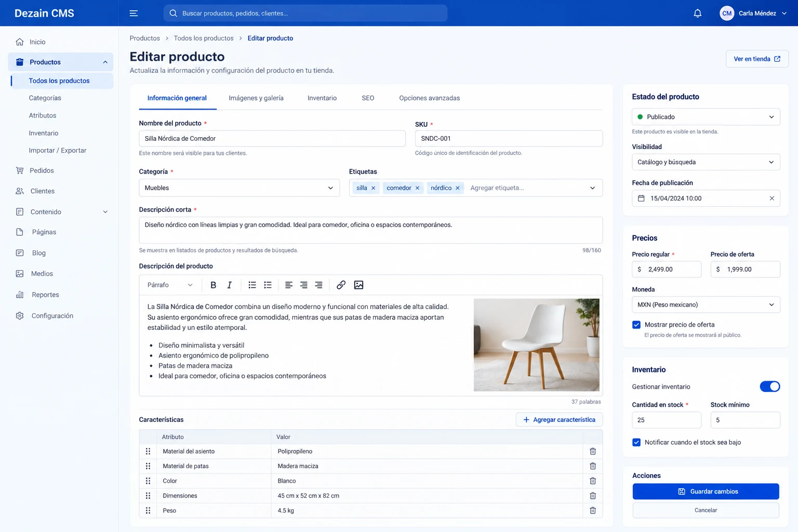Clear the publication date field
798x532 pixels.
(x=772, y=198)
